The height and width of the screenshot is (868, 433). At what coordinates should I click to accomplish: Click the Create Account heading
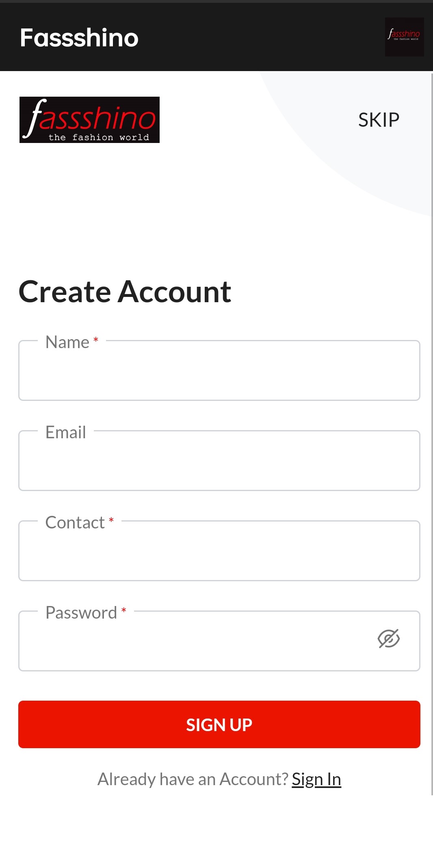click(x=125, y=292)
